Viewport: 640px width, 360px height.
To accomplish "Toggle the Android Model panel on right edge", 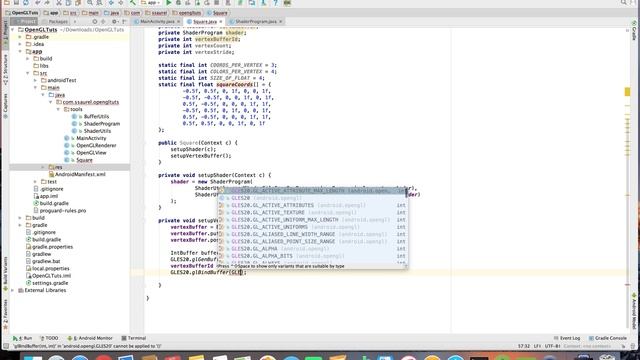I will tap(634, 312).
